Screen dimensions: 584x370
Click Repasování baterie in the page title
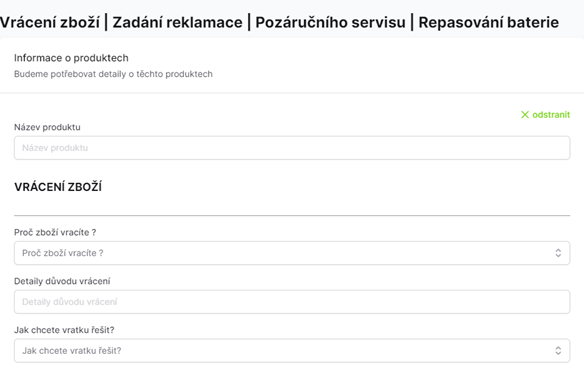tap(489, 22)
